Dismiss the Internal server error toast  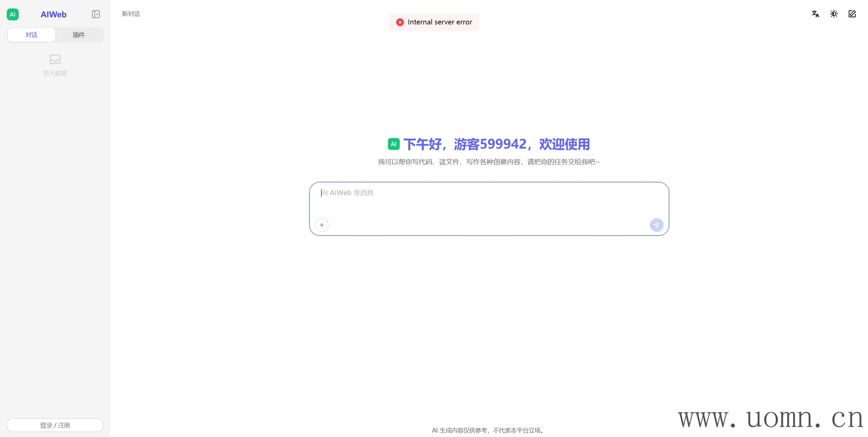(x=439, y=22)
